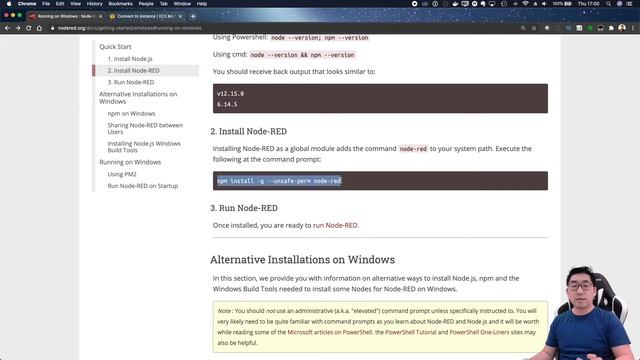Open 'Run Node-RED on Startup' sidebar link

142,186
